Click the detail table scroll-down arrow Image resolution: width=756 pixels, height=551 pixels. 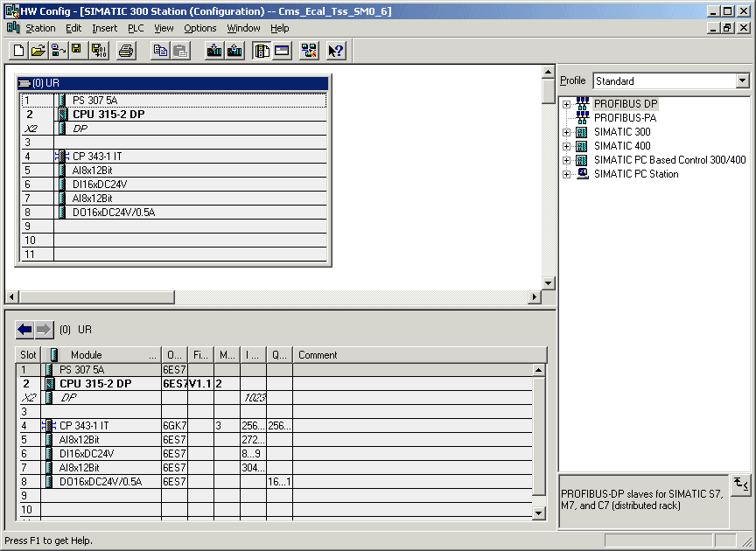[538, 513]
